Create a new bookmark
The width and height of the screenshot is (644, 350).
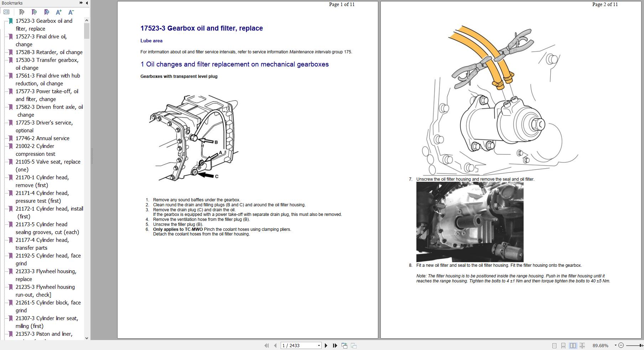[x=34, y=12]
